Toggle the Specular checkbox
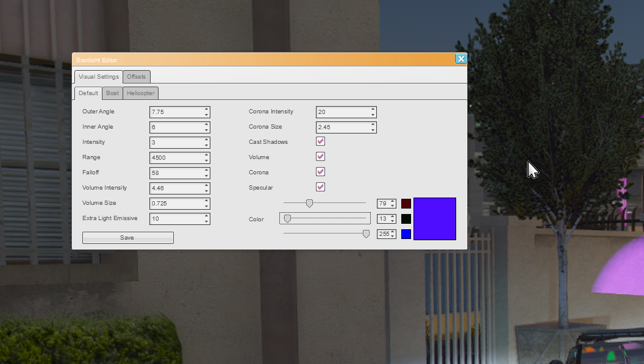Viewport: 644px width, 364px height. (x=320, y=187)
